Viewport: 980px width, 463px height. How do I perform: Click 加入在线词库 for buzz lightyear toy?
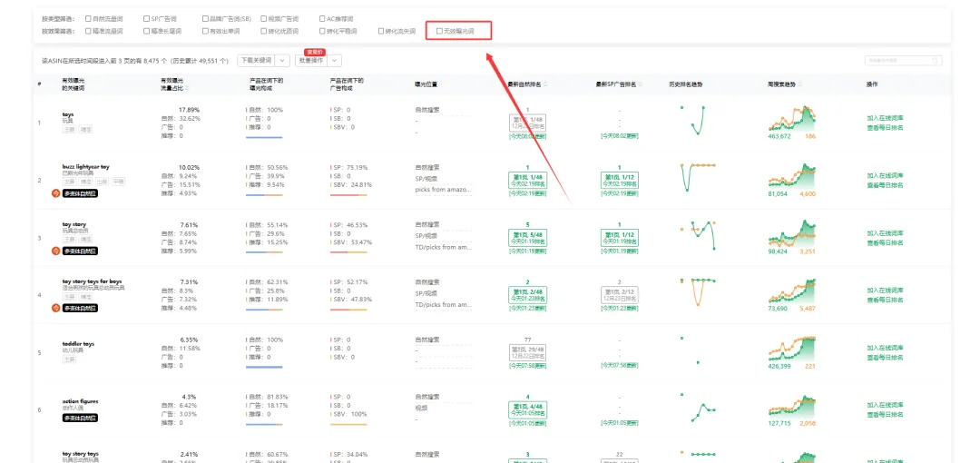point(885,176)
